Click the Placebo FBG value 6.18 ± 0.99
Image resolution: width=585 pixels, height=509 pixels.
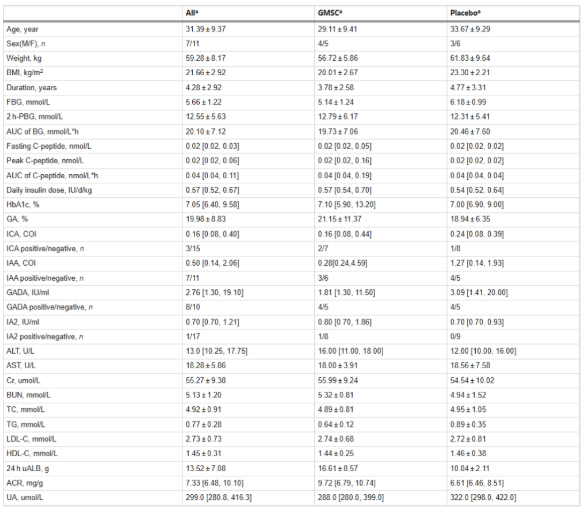coord(468,102)
